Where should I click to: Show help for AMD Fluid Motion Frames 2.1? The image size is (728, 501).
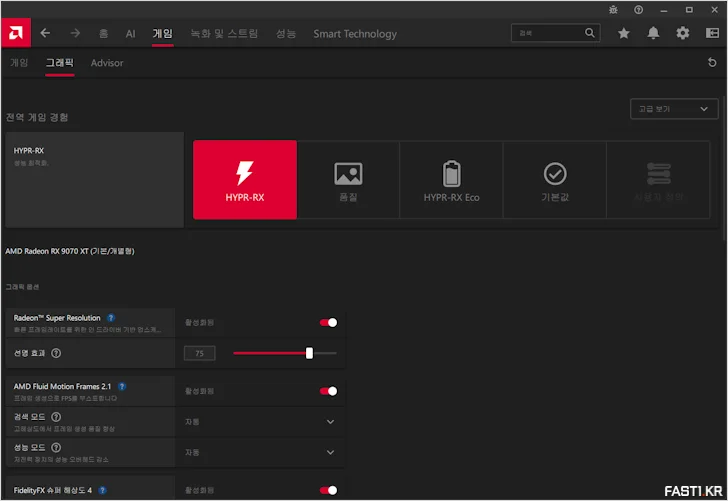(x=122, y=386)
